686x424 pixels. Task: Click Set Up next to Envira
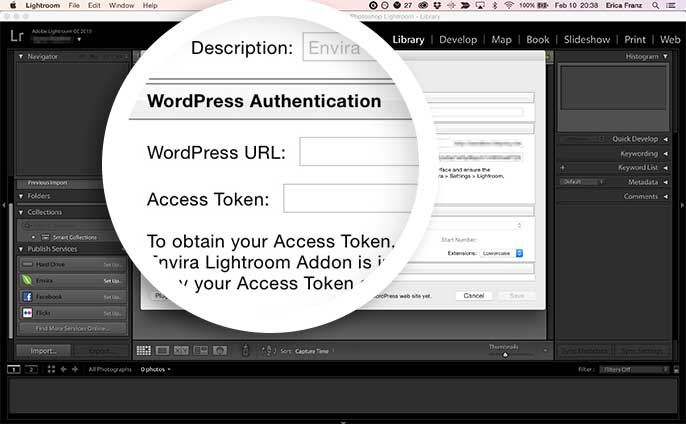112,281
